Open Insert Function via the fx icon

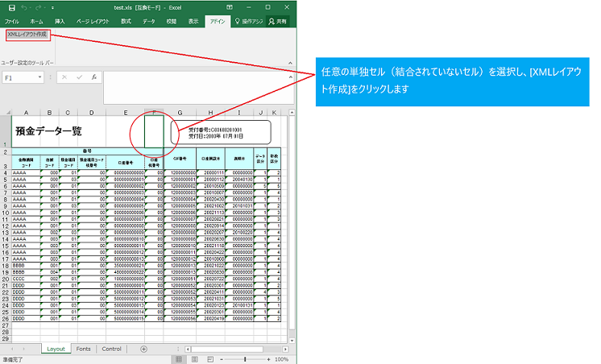pos(94,77)
